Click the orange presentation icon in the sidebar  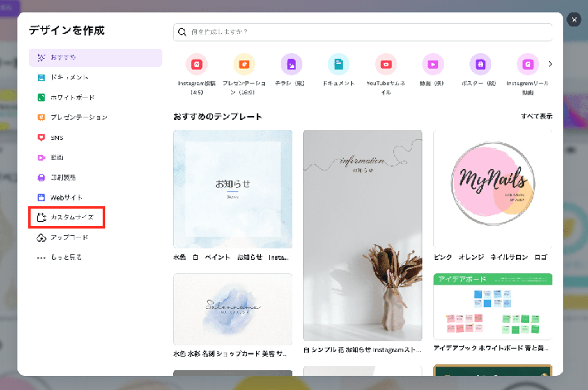coord(41,118)
